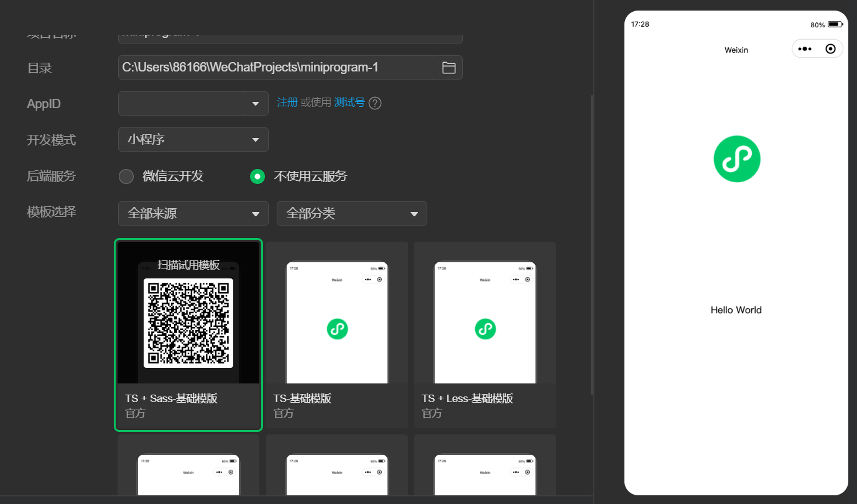Screen dimensions: 857x504
Task: Click the Hello World text in preview
Action: click(x=736, y=310)
